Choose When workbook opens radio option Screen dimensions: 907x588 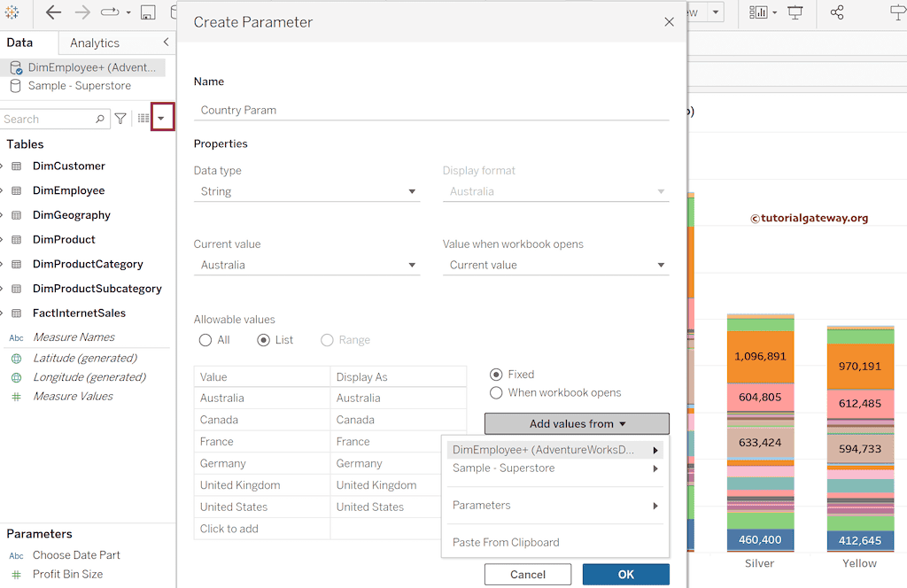[x=496, y=392]
